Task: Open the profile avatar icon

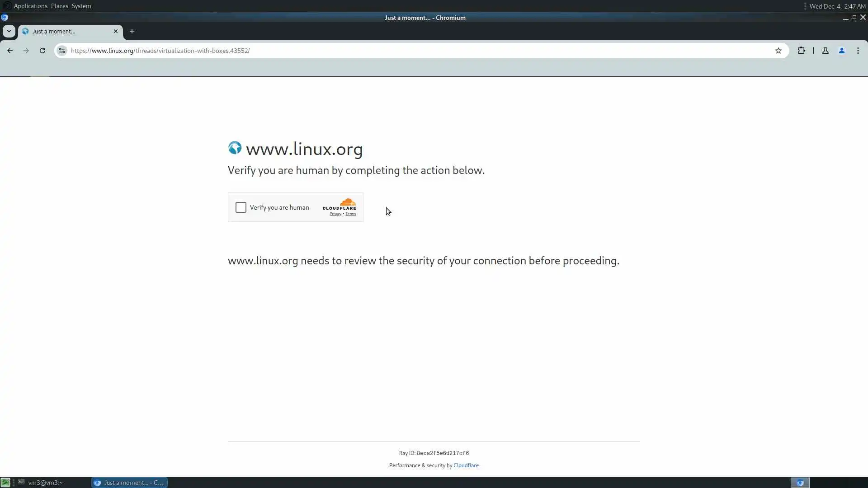Action: 841,51
